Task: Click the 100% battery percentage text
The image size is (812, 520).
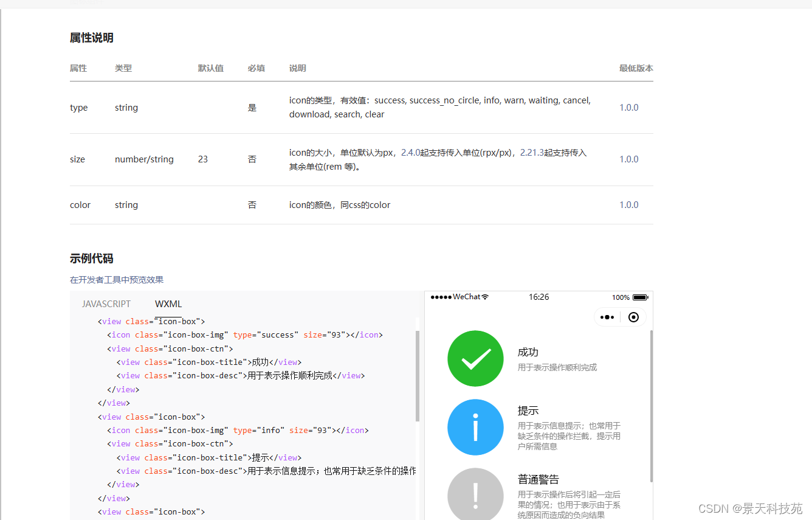Action: point(621,297)
